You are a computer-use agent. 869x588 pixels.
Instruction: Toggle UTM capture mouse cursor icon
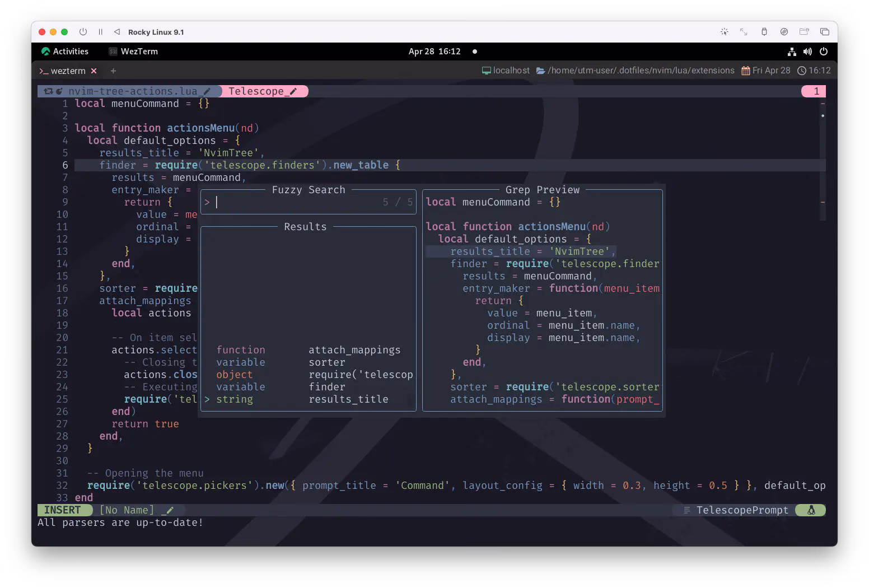(724, 32)
